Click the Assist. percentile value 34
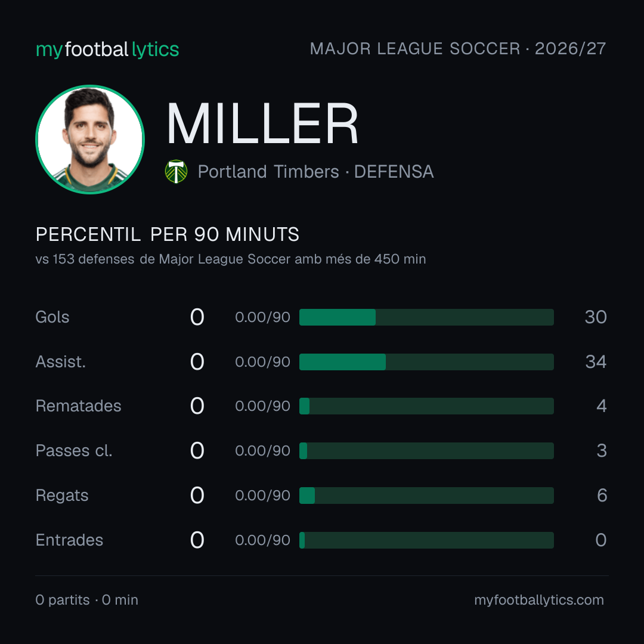644x644 pixels. (596, 362)
